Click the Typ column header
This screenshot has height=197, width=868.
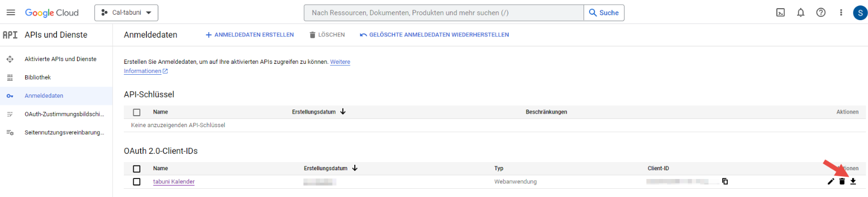tap(499, 169)
